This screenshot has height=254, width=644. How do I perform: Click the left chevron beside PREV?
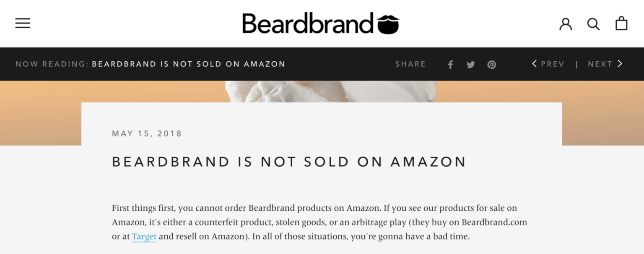(534, 64)
